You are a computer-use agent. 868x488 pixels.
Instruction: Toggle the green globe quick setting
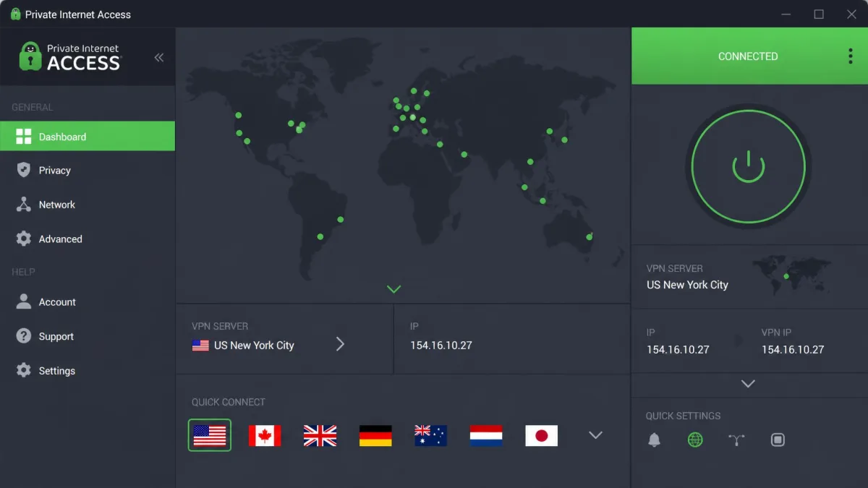695,440
